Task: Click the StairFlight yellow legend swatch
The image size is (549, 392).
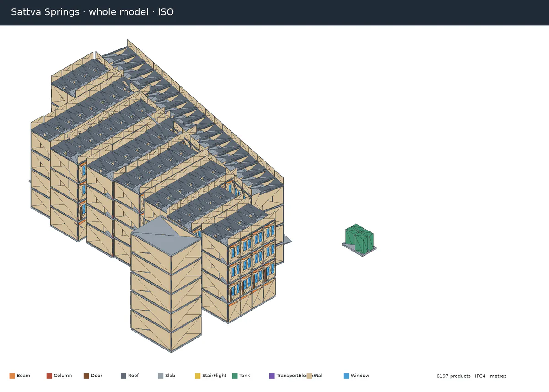Action: [198, 376]
